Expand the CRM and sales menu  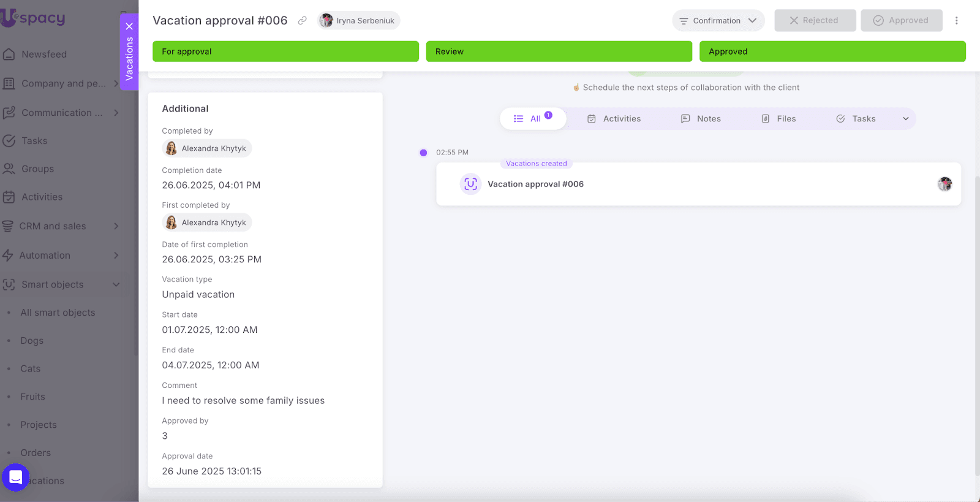click(x=116, y=226)
